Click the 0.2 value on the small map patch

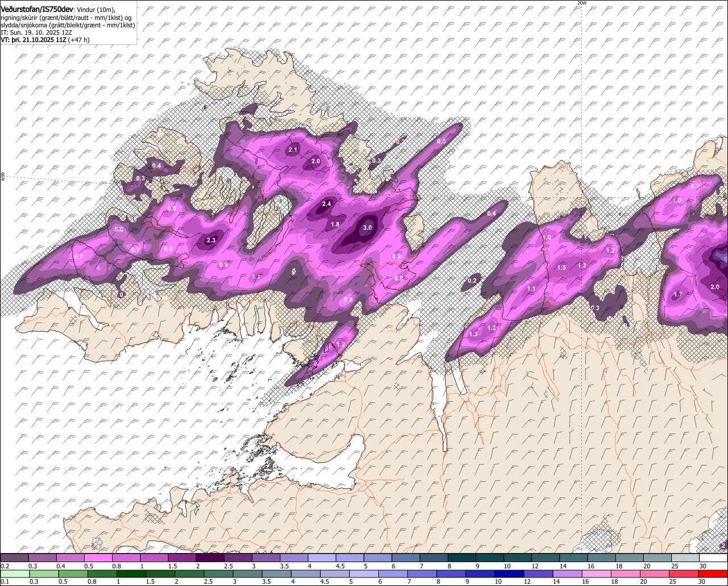(472, 280)
